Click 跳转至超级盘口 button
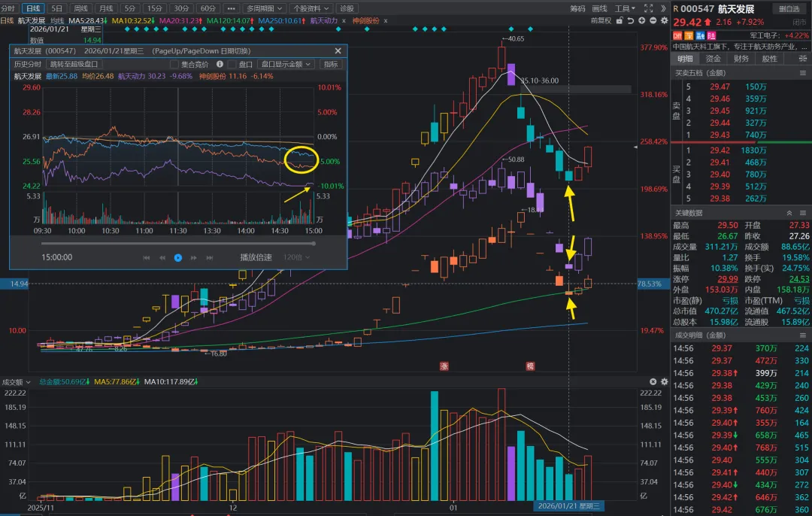Screen dimensions: 812x516 click(x=74, y=64)
